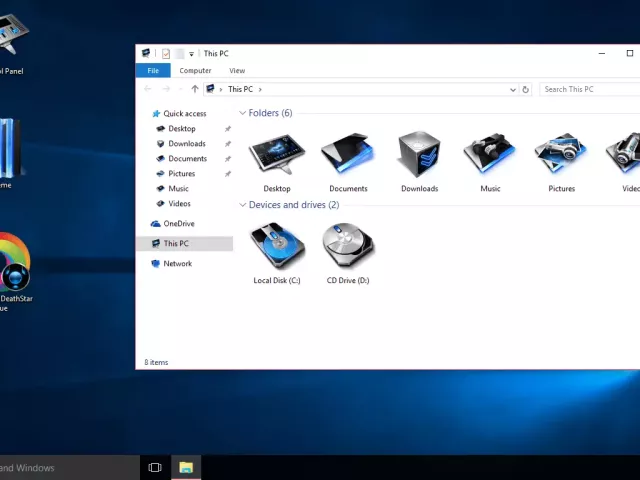Switch to the View ribbon tab

pyautogui.click(x=237, y=71)
